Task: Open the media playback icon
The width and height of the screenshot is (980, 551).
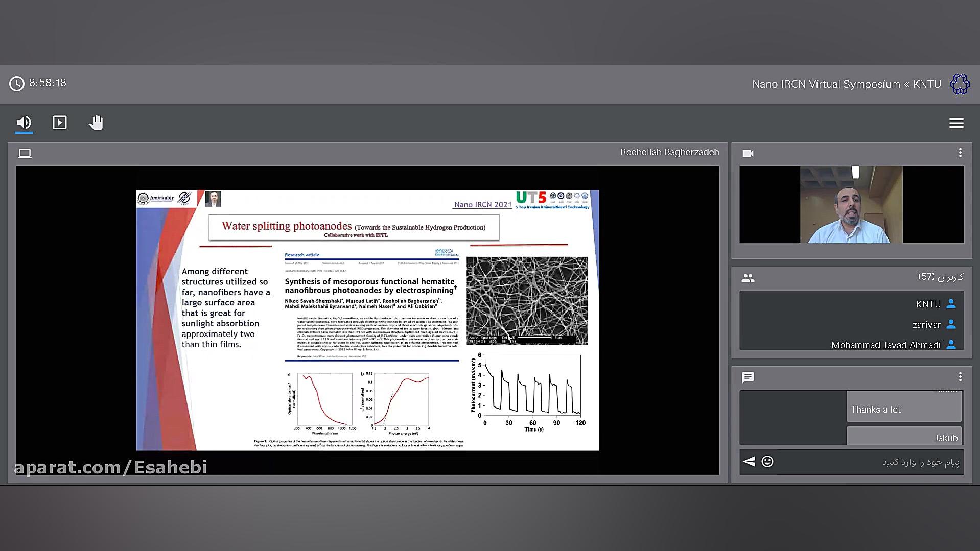Action: click(60, 123)
